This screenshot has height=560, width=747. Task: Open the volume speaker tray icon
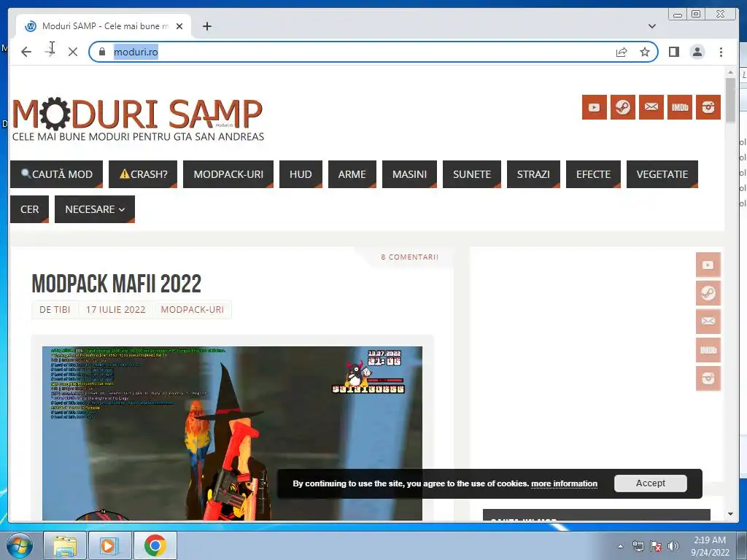[673, 546]
